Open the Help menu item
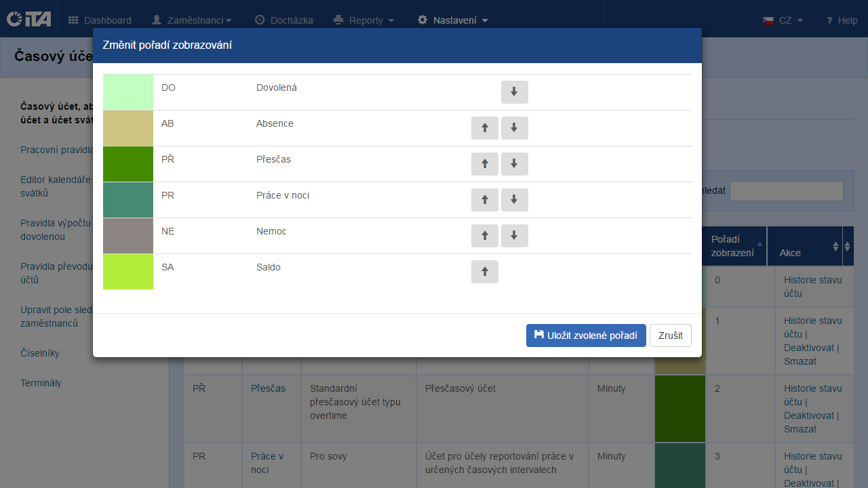This screenshot has width=868, height=488. [842, 20]
